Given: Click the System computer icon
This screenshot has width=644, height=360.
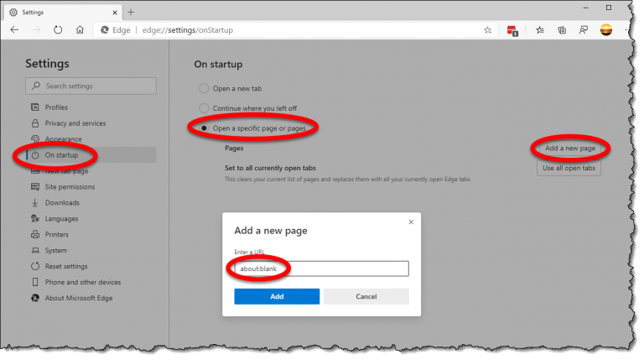Looking at the screenshot, I should coord(35,250).
